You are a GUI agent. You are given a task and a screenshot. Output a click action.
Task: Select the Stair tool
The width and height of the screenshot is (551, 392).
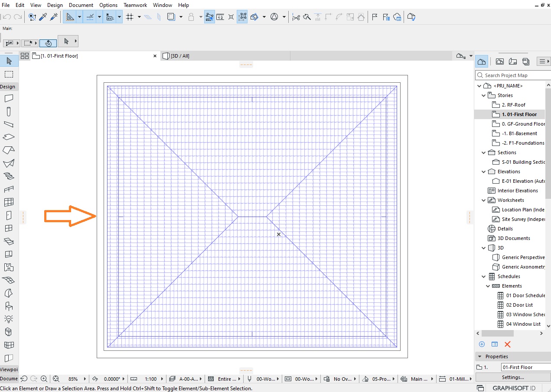[x=9, y=176]
